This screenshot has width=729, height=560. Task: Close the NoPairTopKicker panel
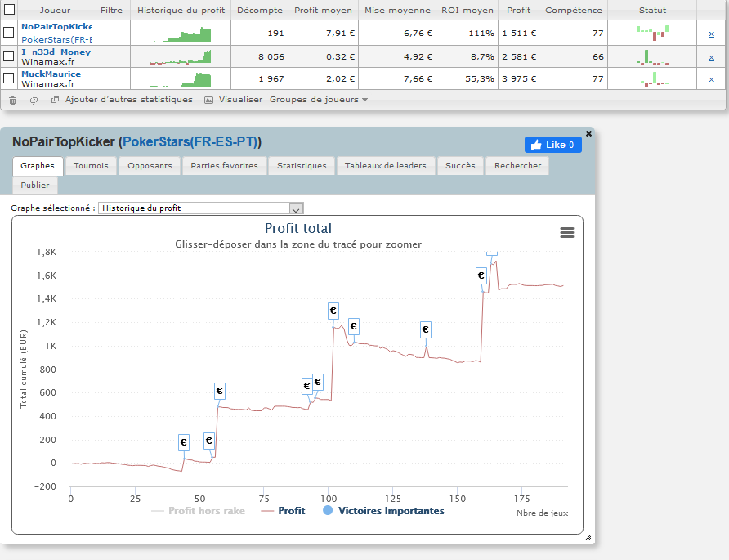click(x=588, y=133)
